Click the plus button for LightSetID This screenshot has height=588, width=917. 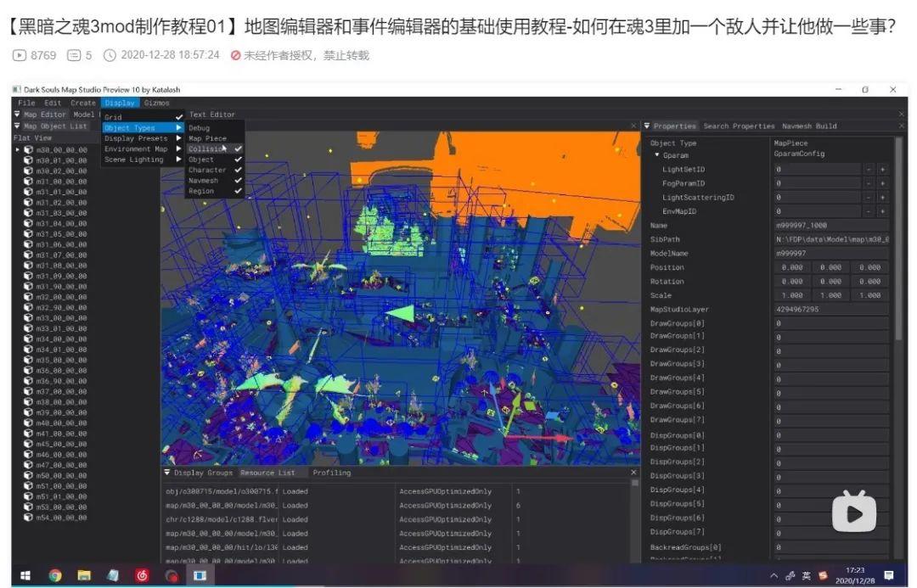(x=882, y=170)
